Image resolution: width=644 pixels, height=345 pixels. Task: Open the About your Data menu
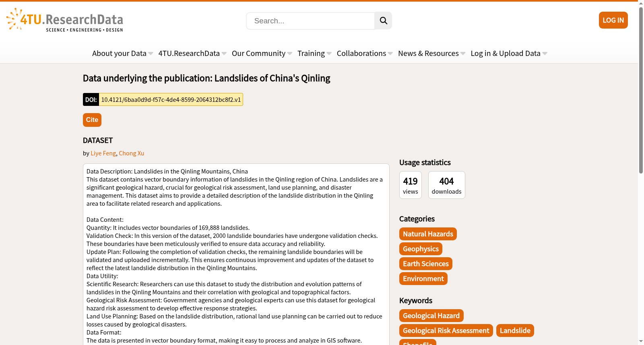click(119, 53)
